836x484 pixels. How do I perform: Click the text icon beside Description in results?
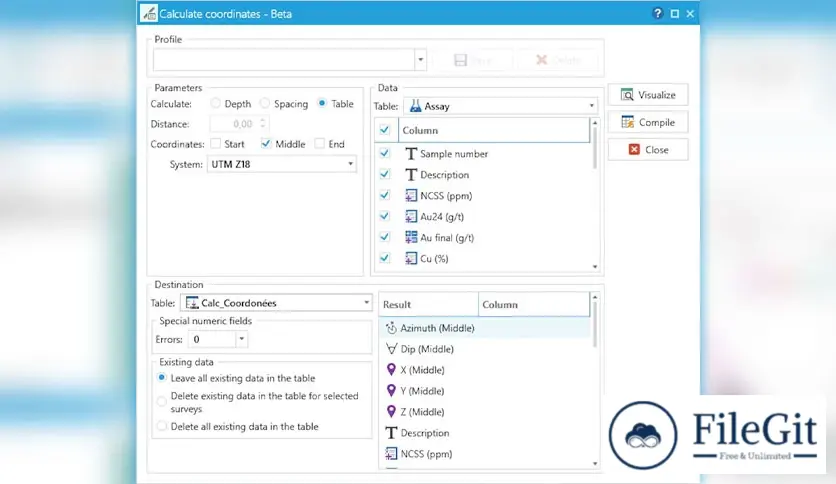(x=391, y=433)
